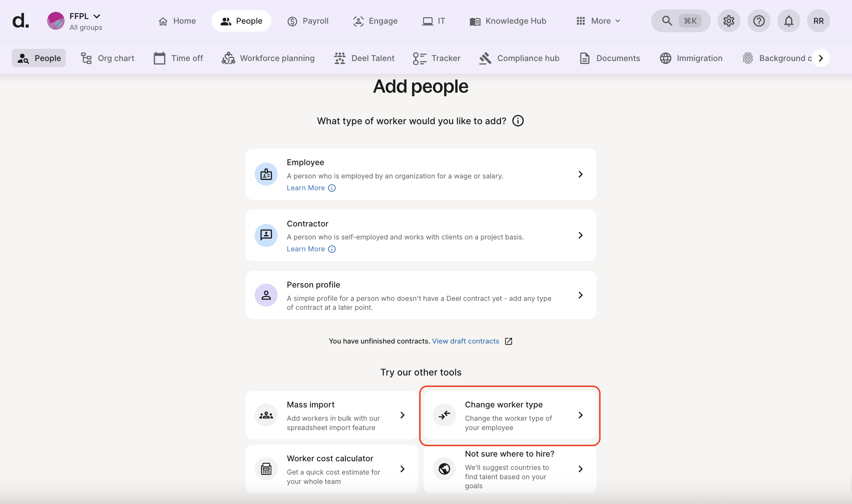Click the Worker cost calculator icon

click(x=266, y=469)
